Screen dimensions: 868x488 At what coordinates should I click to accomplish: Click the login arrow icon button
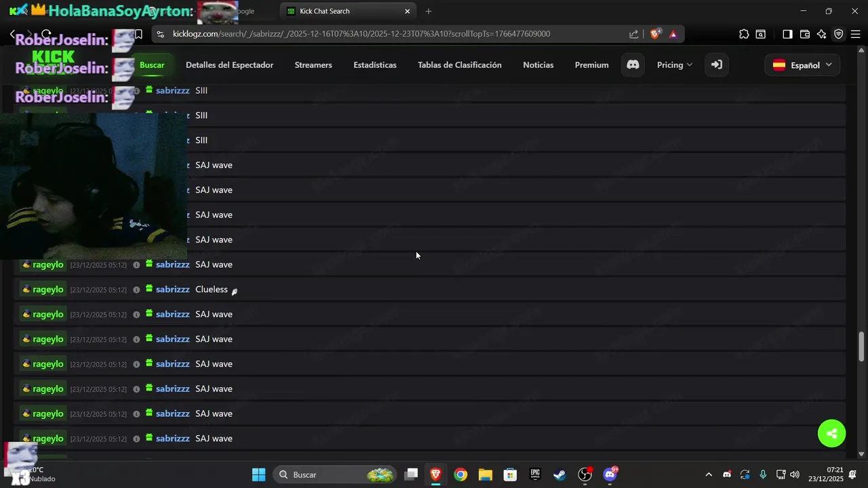click(x=716, y=64)
